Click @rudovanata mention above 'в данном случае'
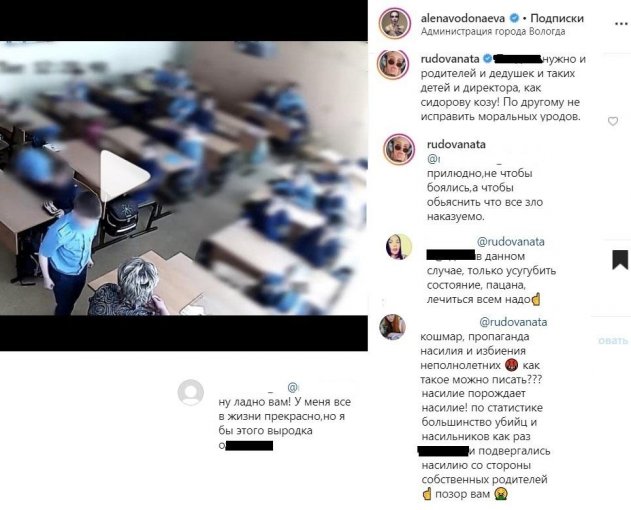The width and height of the screenshot is (631, 510). click(x=510, y=242)
